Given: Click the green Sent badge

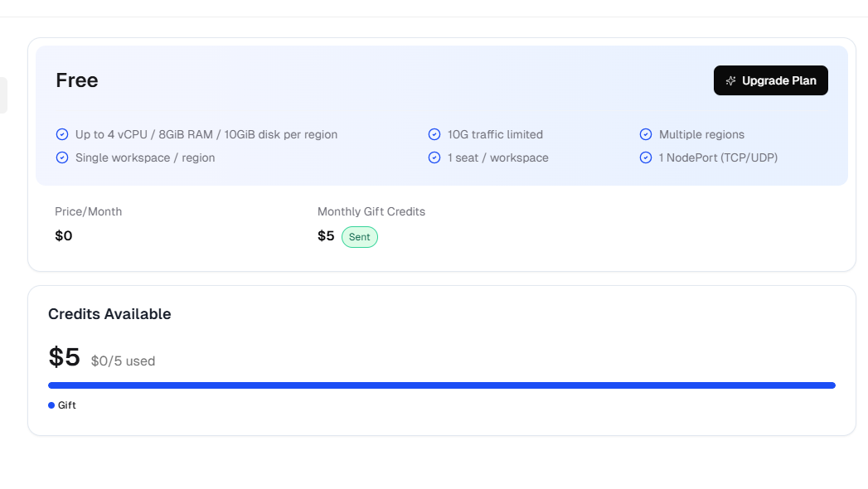Looking at the screenshot, I should (359, 237).
